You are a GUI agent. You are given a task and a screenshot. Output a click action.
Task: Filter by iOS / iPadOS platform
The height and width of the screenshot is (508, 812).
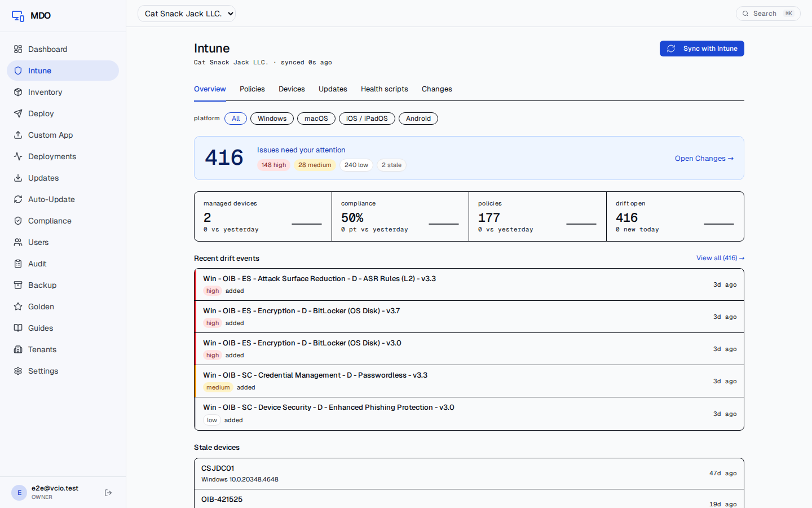pos(367,119)
